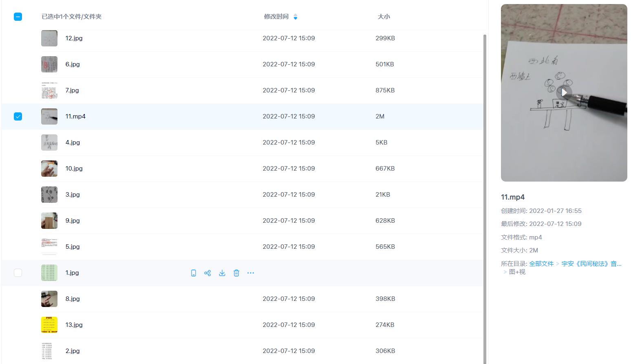Click the send-to-phone icon on 1.jpg row
This screenshot has height=364, width=631.
point(194,273)
